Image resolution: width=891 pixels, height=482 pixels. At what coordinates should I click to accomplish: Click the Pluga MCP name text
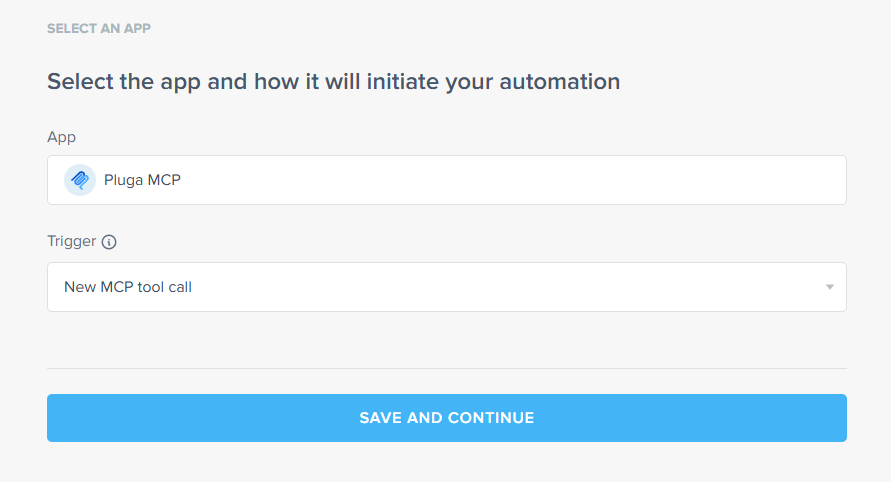(x=142, y=180)
